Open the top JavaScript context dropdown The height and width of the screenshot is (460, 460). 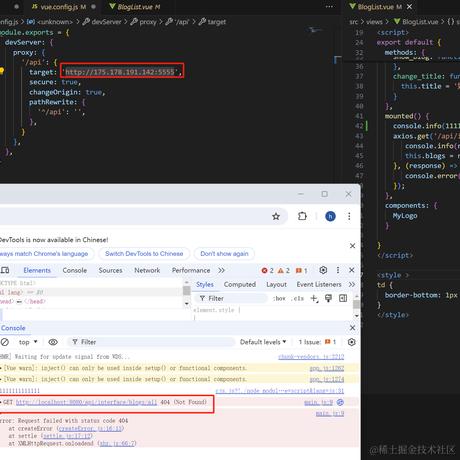tap(28, 342)
